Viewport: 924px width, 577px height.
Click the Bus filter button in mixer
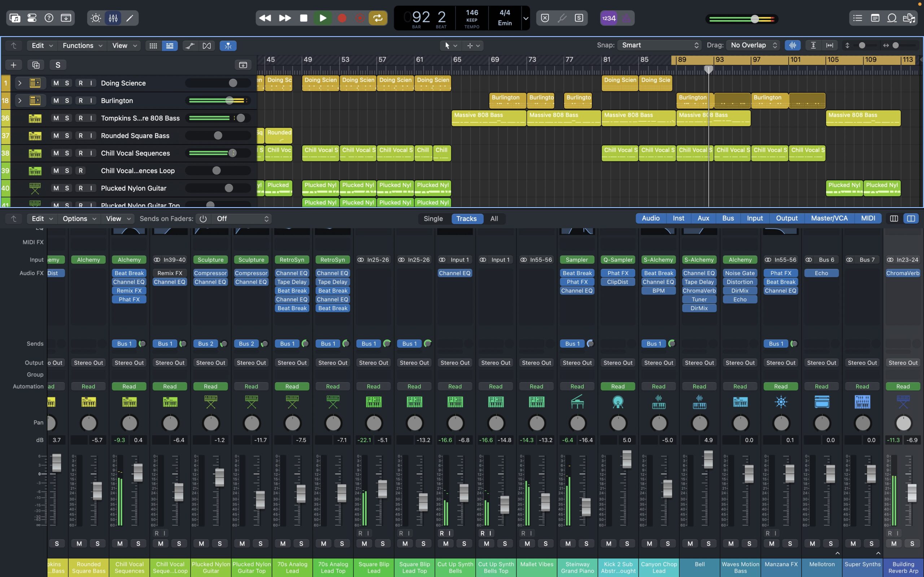click(728, 218)
